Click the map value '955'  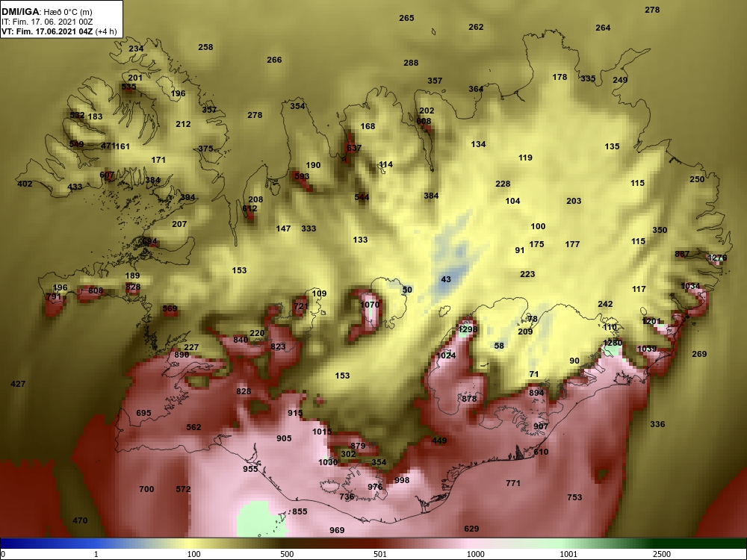click(250, 469)
